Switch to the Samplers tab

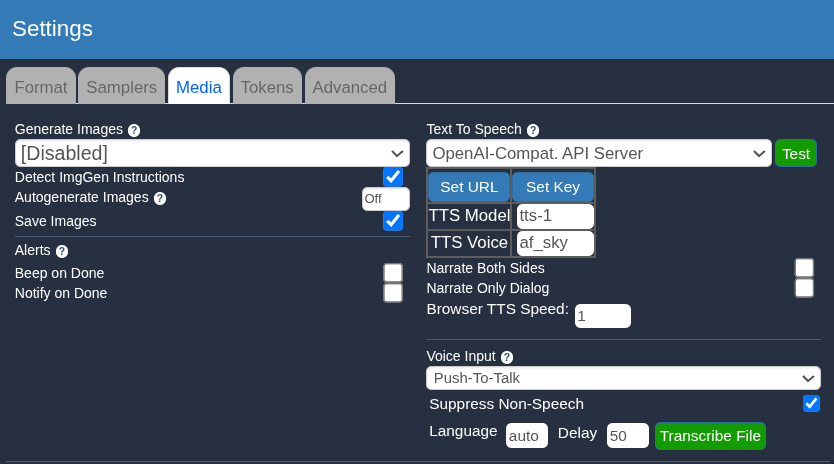coord(122,87)
